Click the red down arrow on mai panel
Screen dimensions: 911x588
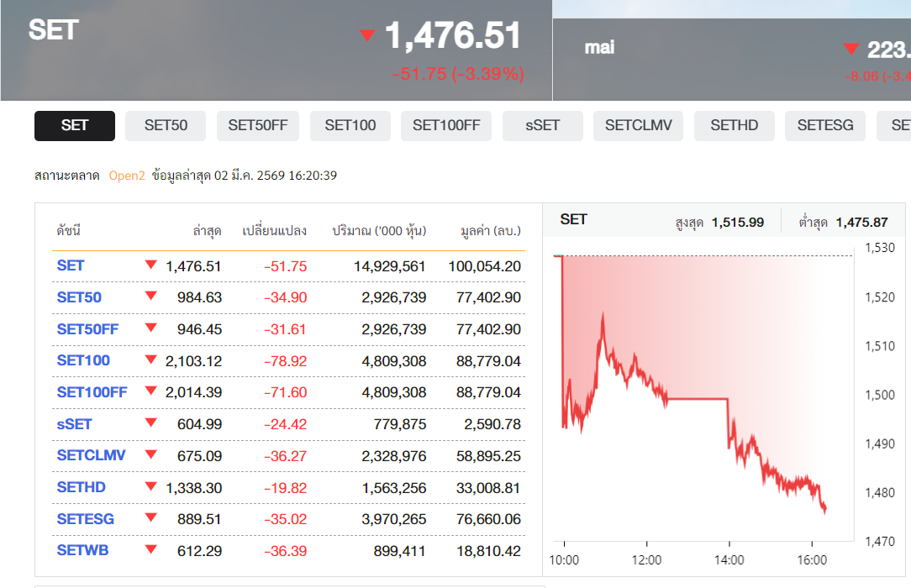point(851,49)
